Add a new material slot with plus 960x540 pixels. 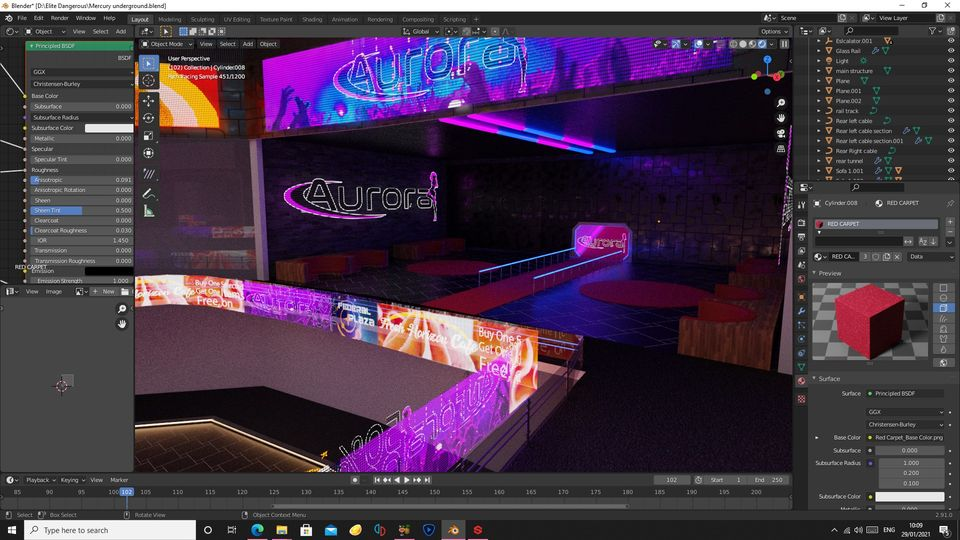(950, 222)
